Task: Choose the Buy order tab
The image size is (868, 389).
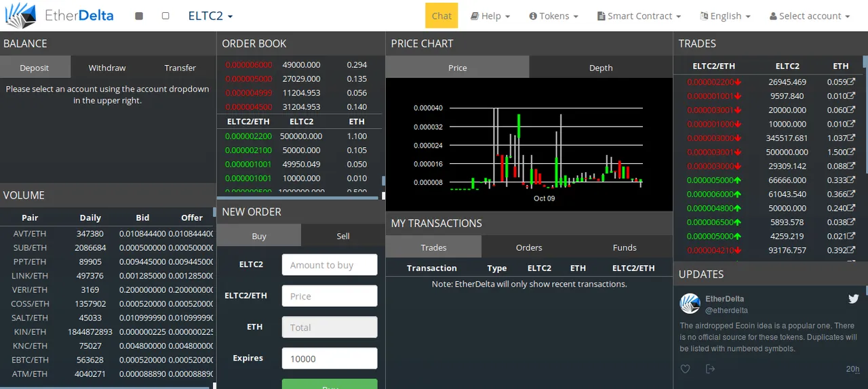Action: point(259,236)
